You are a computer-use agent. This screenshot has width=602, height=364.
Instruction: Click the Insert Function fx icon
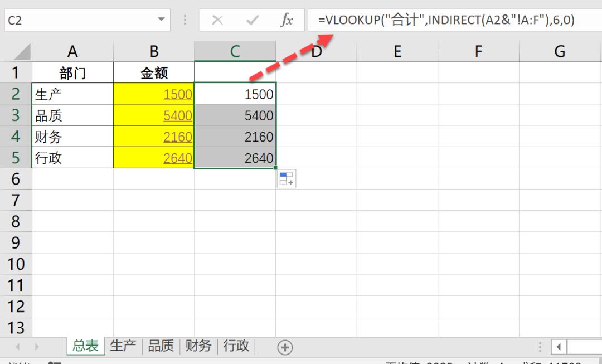click(287, 21)
